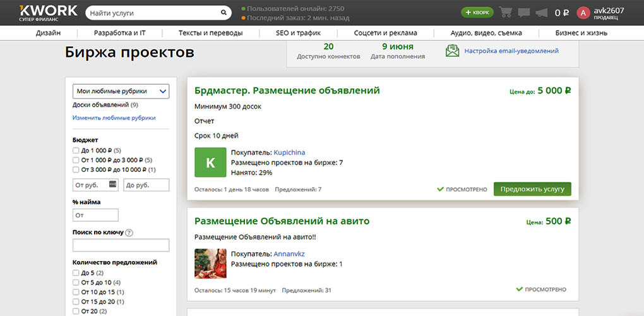Open Настройка email-уведомлений link
Image resolution: width=644 pixels, height=316 pixels.
[511, 51]
